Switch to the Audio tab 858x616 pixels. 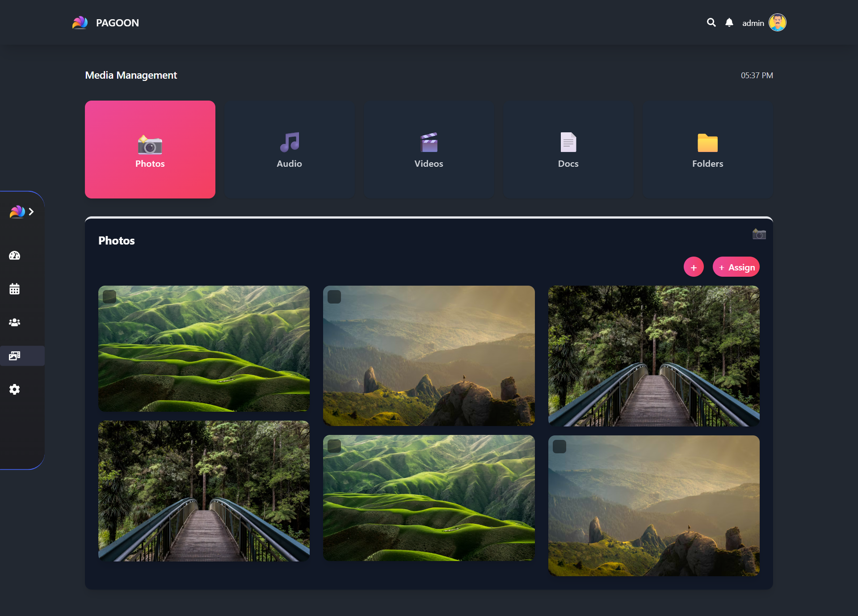(x=289, y=149)
